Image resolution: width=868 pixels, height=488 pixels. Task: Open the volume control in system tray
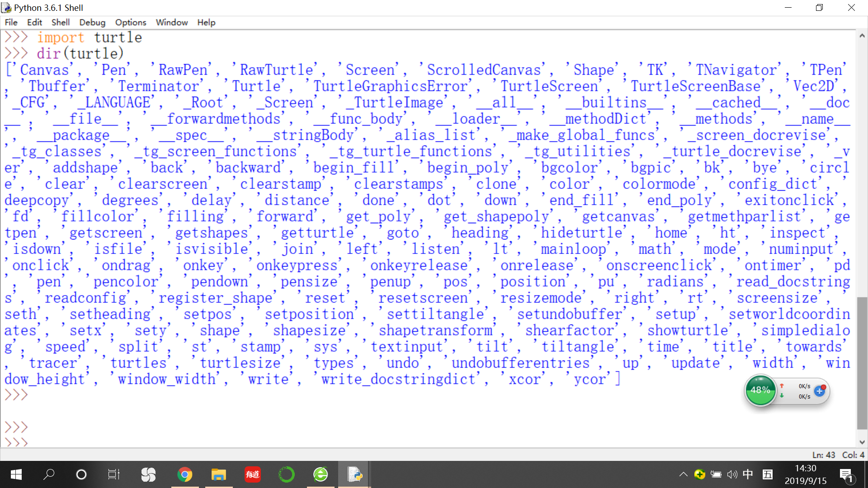(732, 474)
